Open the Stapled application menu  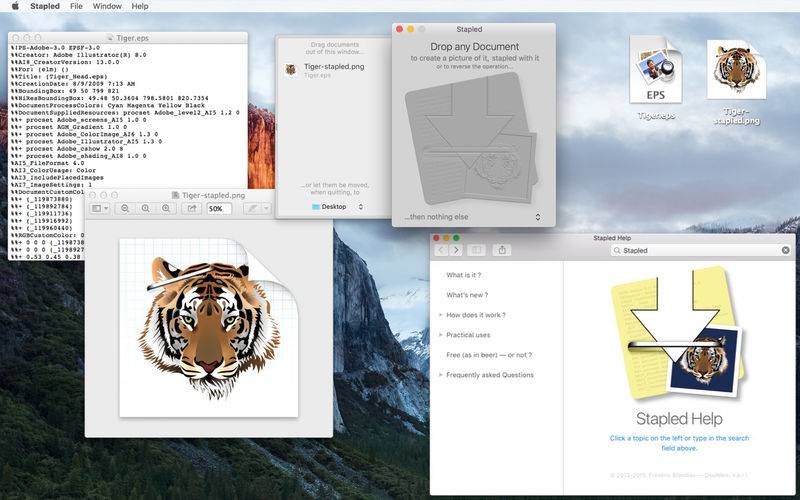(45, 6)
